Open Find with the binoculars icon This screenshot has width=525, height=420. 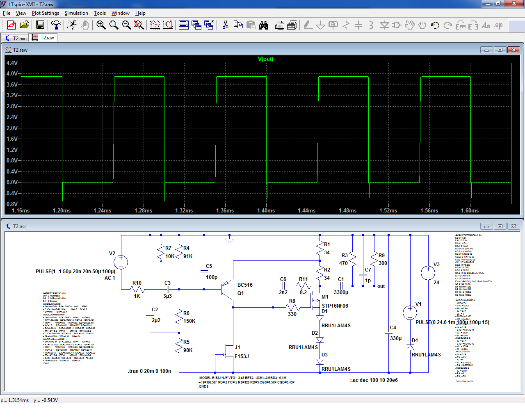(263, 25)
